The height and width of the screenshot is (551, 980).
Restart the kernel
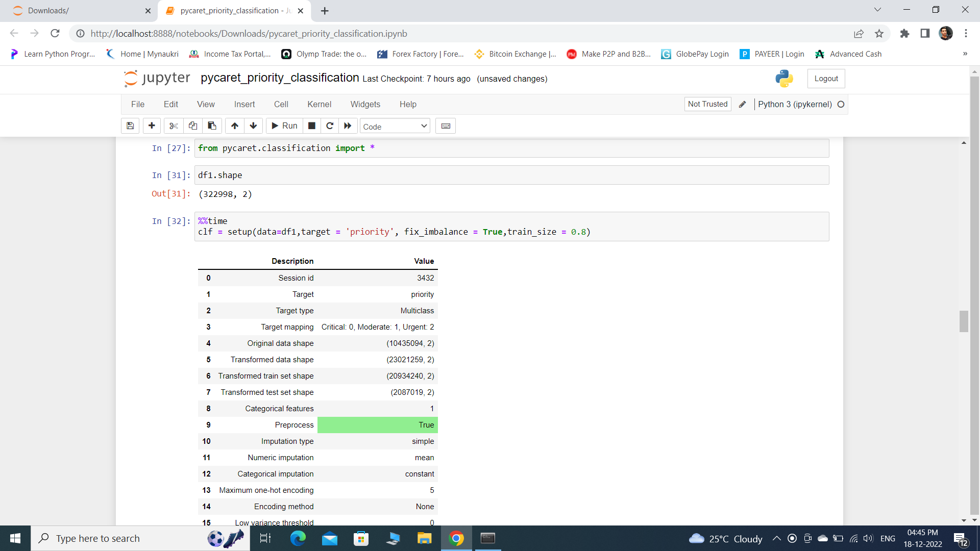pos(330,126)
